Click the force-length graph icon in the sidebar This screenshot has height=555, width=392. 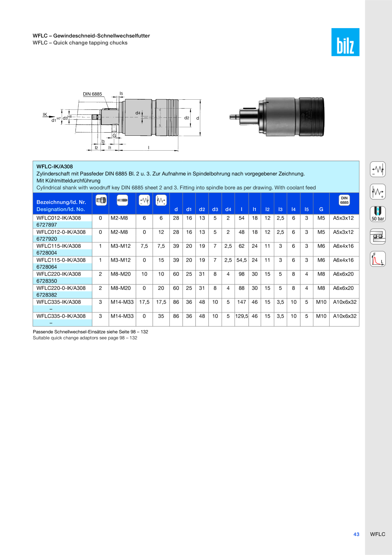click(378, 259)
